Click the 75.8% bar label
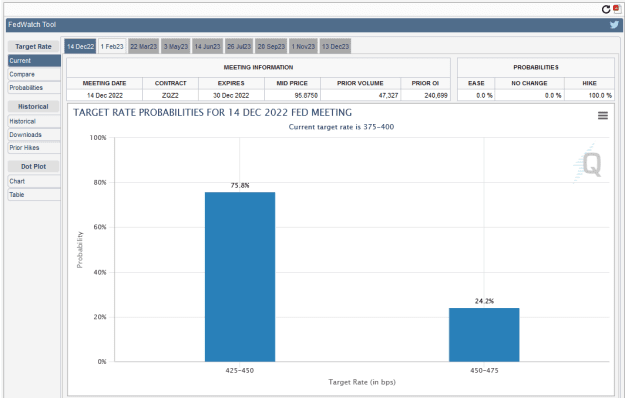 click(240, 185)
